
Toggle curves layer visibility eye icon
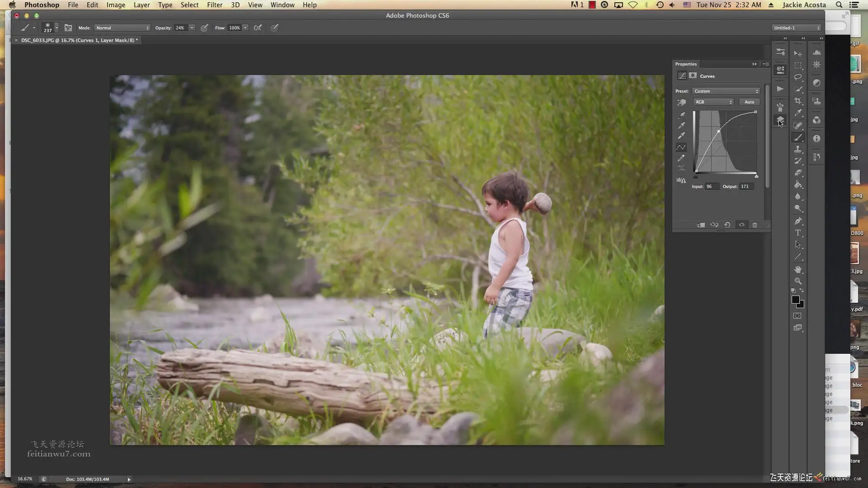click(x=741, y=225)
